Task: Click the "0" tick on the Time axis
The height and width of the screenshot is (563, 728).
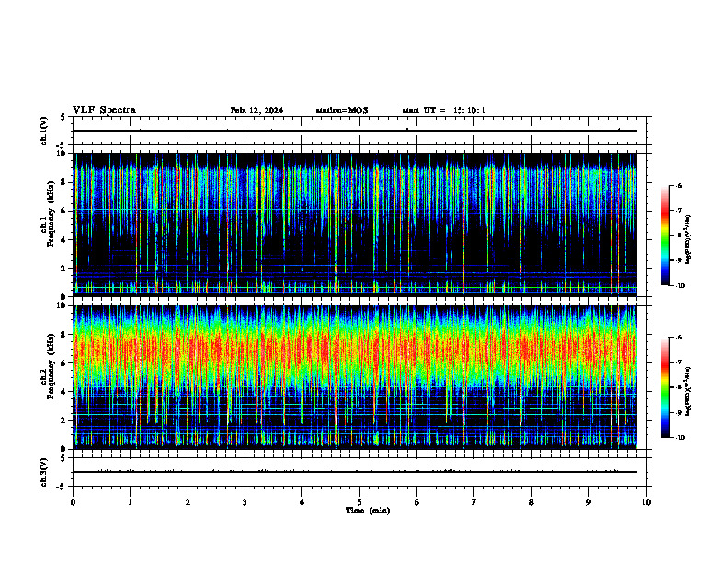Action: 73,502
